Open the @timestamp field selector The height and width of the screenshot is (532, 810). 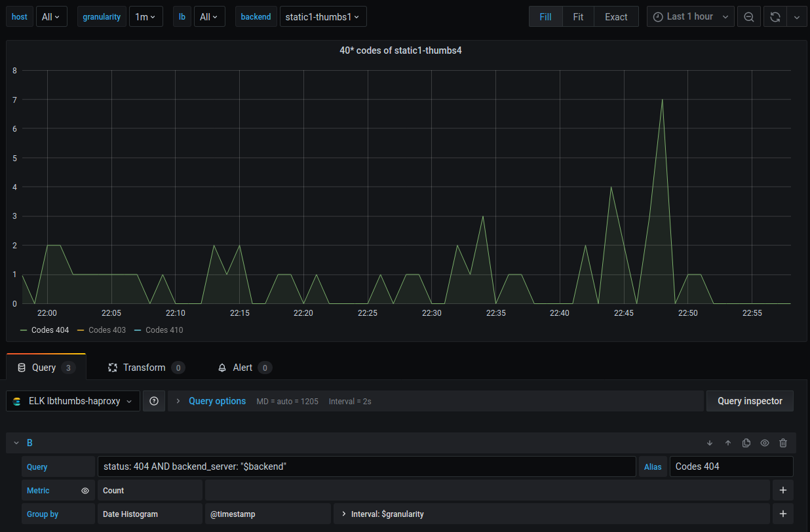pos(267,514)
